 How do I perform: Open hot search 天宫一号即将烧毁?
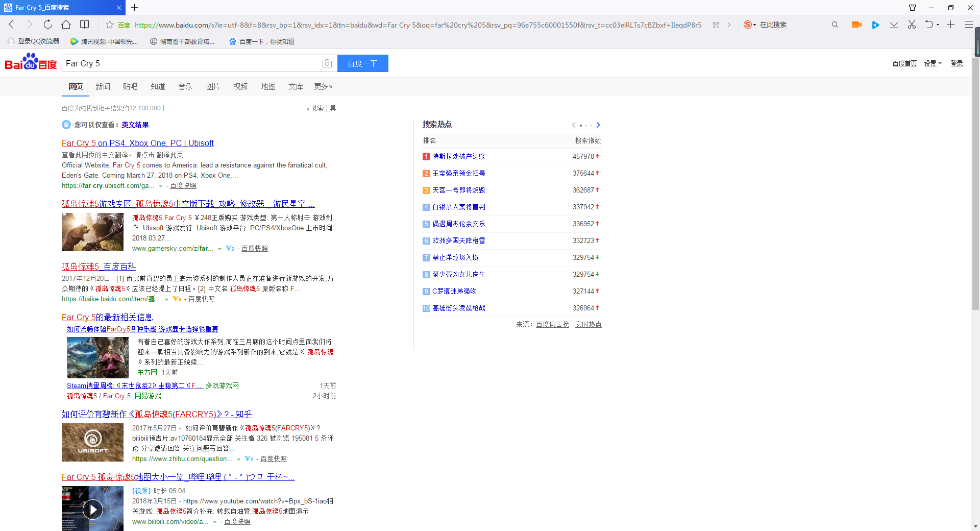point(458,190)
